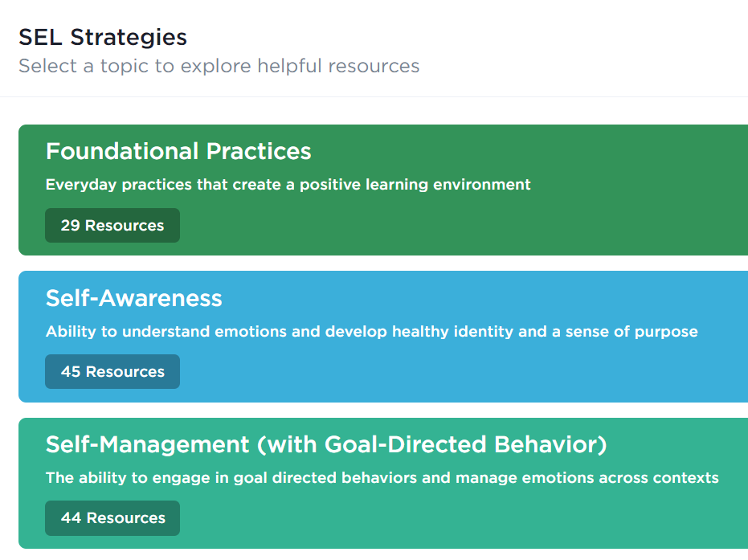Screen dimensions: 748x560
Task: Click white gap between Self-Awareness and Self-Management cards
Action: tap(374, 410)
